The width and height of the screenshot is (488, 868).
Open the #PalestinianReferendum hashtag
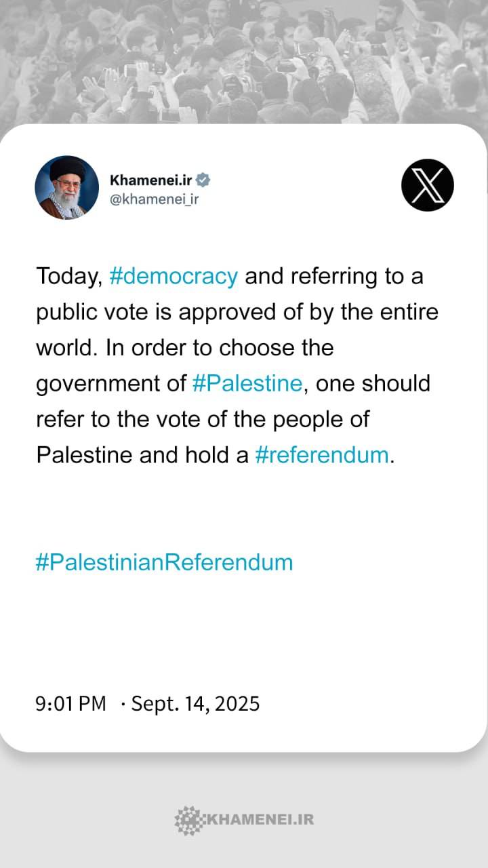click(164, 562)
